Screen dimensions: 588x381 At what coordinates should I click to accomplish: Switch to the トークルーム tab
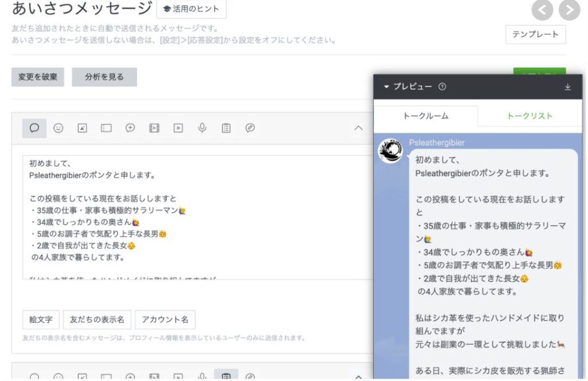point(425,116)
